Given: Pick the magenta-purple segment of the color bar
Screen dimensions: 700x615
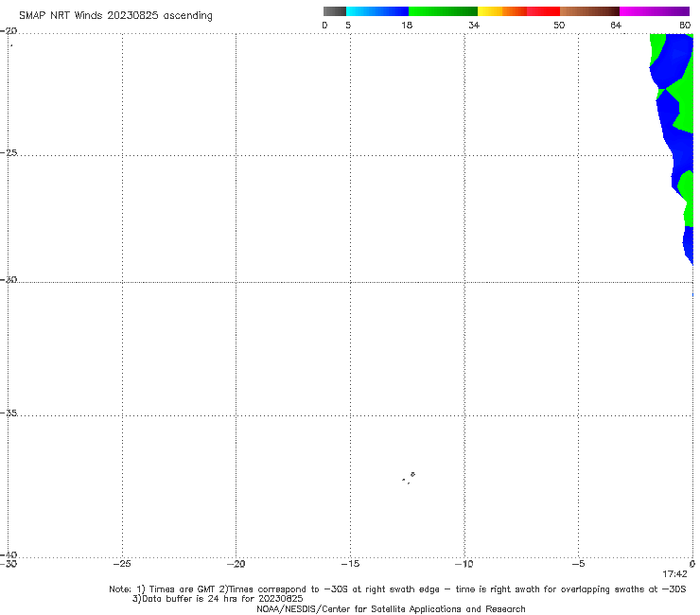Looking at the screenshot, I should pos(655,11).
